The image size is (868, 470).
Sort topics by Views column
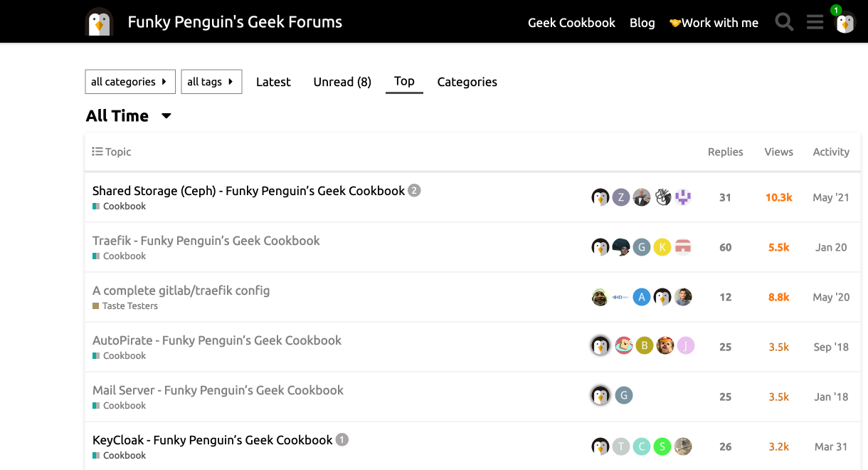click(778, 152)
